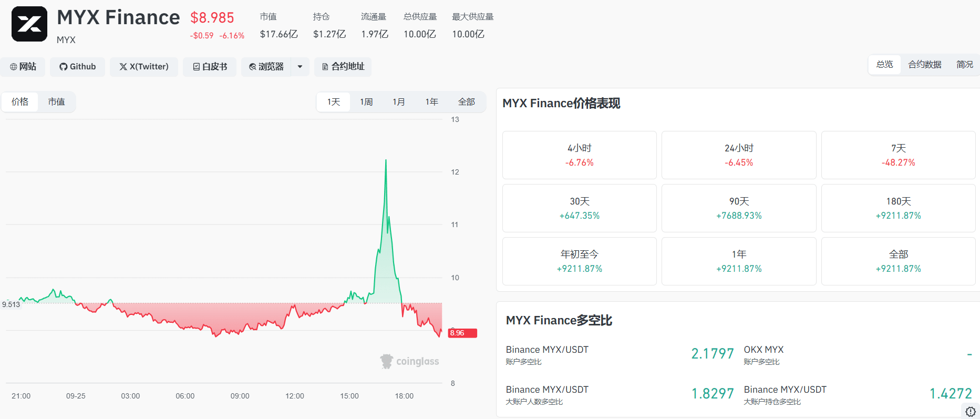980x419 pixels.
Task: Select the 市值 chart tab
Action: pos(56,102)
